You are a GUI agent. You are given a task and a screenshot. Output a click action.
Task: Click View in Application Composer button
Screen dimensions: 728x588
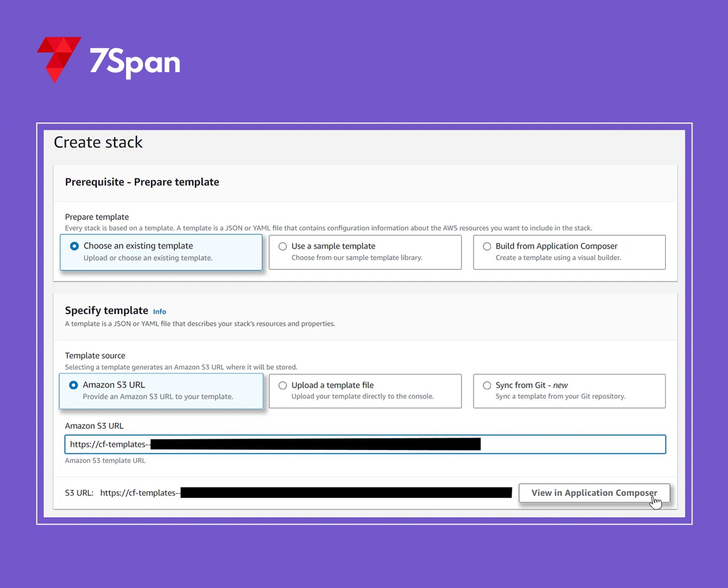[x=594, y=493]
